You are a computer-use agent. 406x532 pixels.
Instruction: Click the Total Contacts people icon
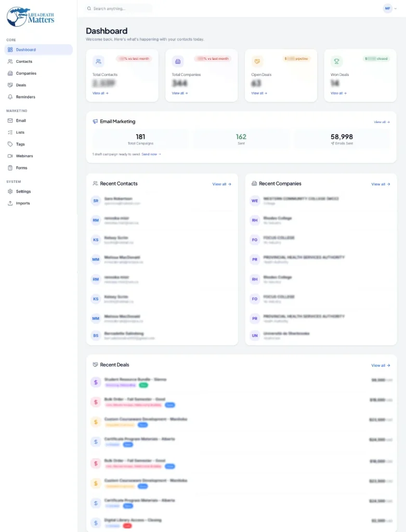(x=98, y=61)
